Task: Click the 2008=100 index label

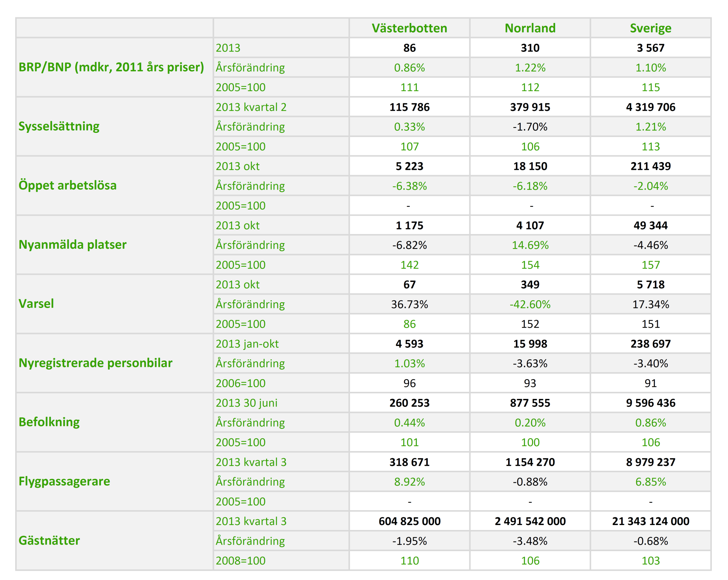Action: [240, 561]
